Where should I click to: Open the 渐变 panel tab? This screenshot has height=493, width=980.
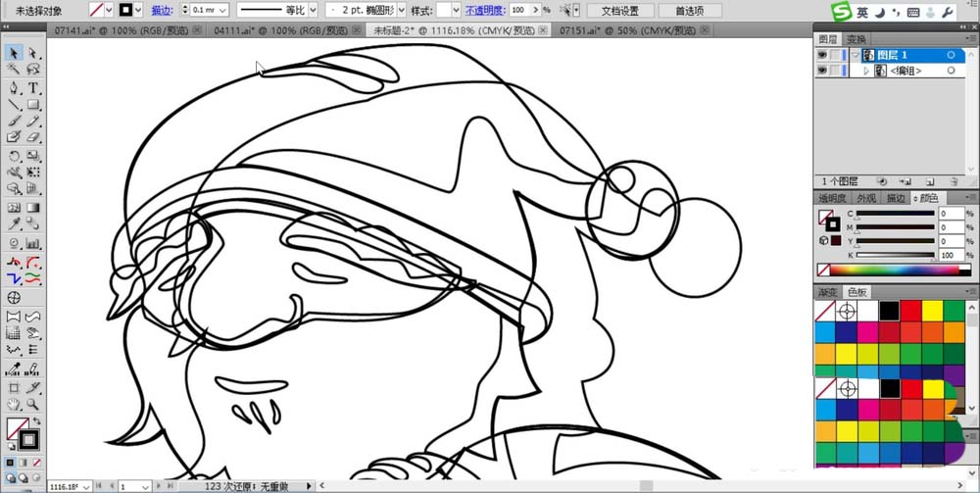click(x=829, y=292)
